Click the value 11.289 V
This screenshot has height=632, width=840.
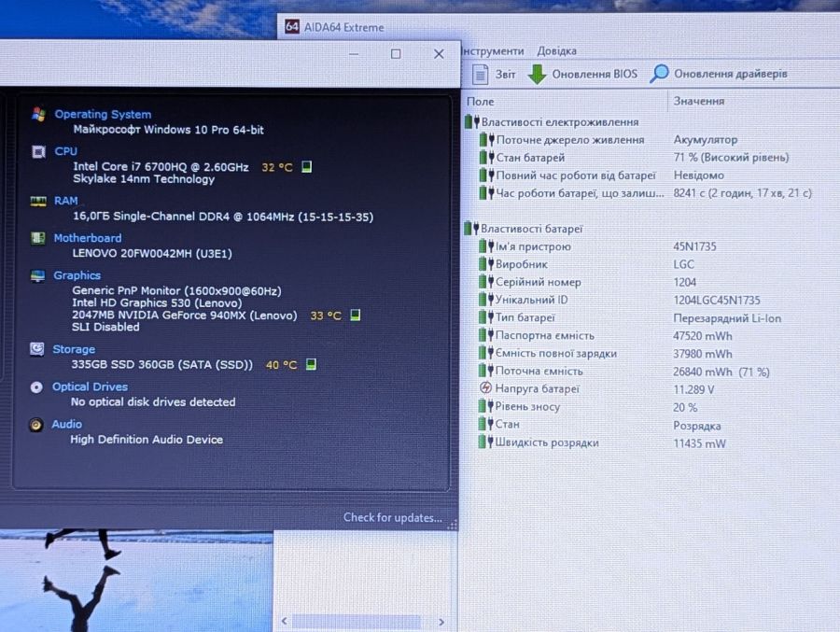point(693,389)
